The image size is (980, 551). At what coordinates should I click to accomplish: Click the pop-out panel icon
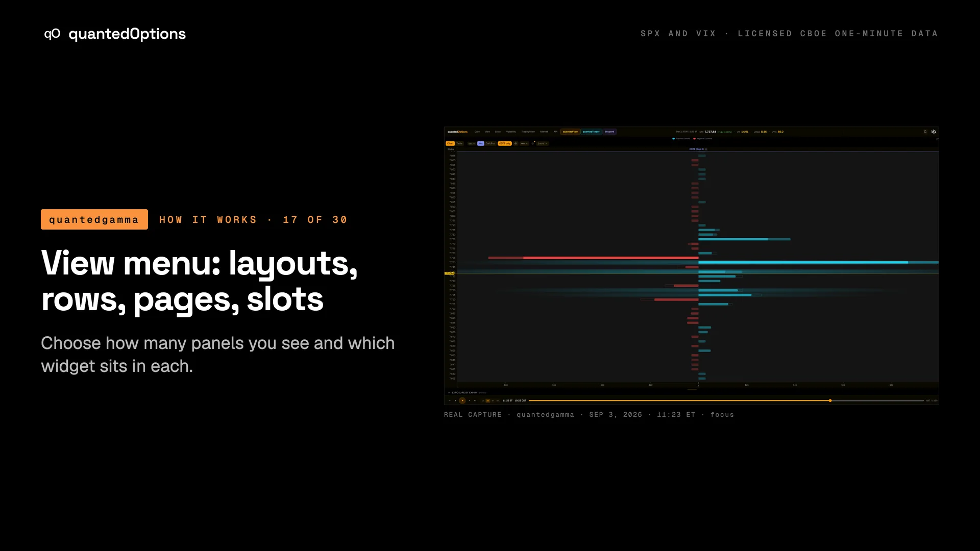point(937,139)
